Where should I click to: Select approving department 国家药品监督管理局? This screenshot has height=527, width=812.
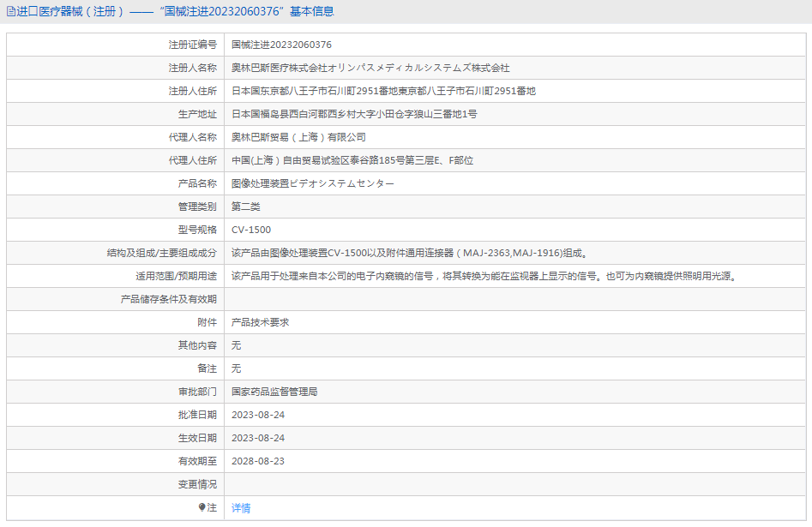click(274, 392)
